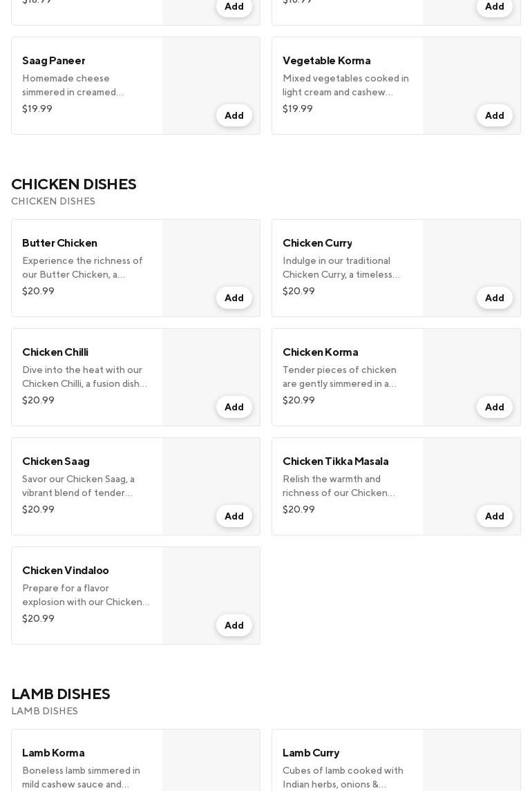Add Chicken Vindaloo to cart
Image resolution: width=532 pixels, height=791 pixels.
coord(234,625)
